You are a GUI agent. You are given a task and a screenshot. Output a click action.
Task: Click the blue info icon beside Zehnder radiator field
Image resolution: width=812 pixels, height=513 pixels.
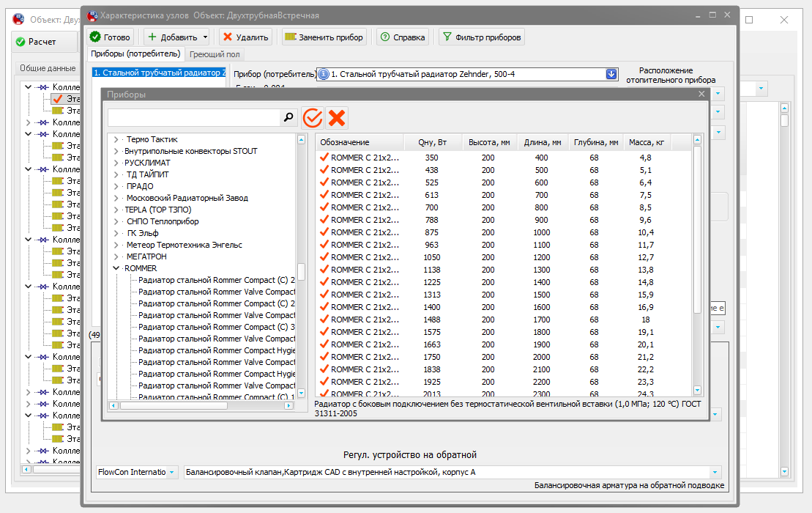324,74
